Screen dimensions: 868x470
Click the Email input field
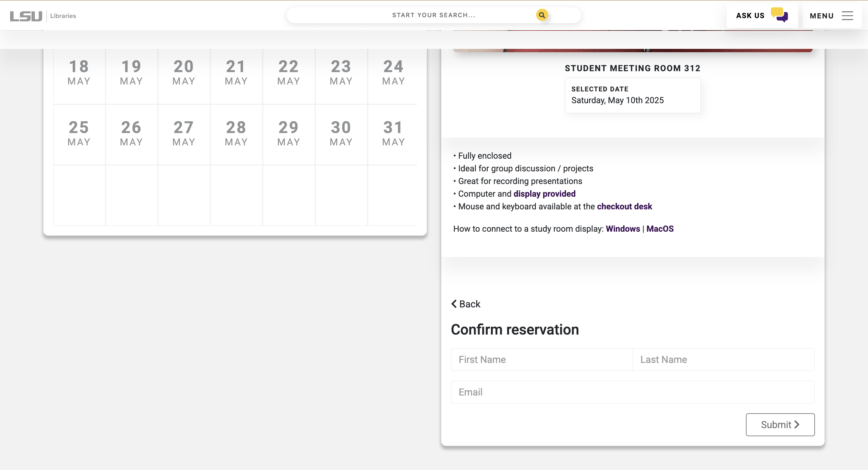click(633, 392)
